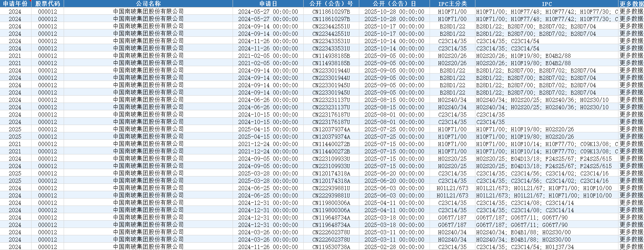This screenshot has width=644, height=250.
Task: Open 更多数据 in the CN119530738A row
Action: [631, 246]
